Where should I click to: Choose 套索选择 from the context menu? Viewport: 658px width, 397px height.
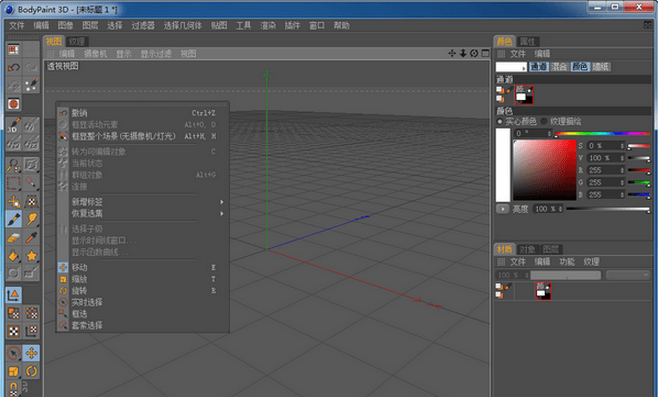143,325
